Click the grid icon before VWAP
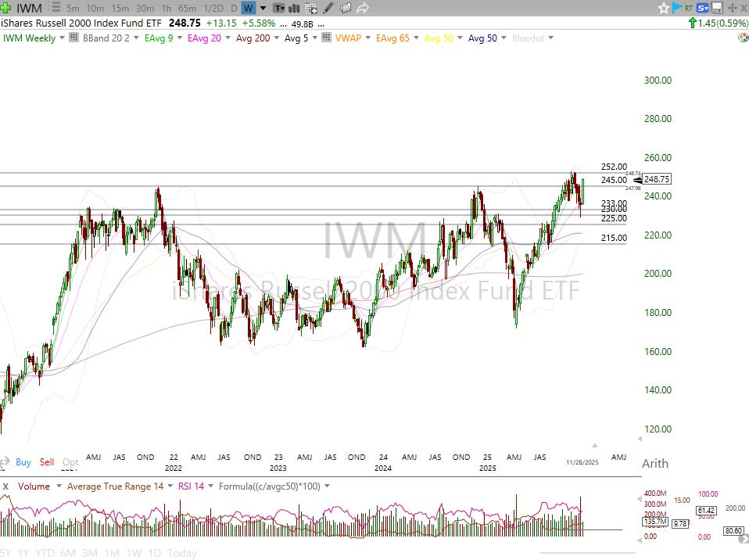The image size is (749, 560). 326,38
